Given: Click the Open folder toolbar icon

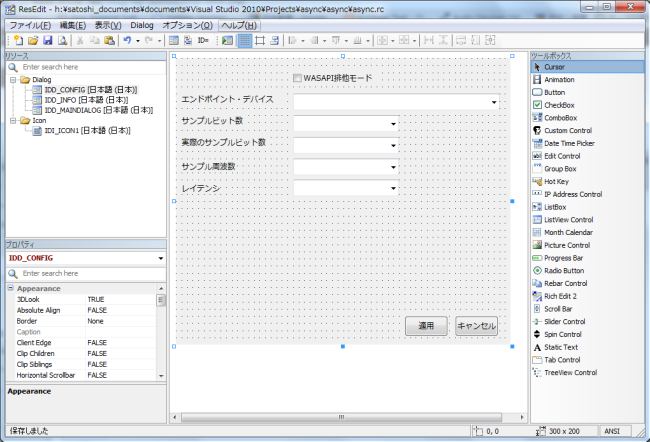Looking at the screenshot, I should 33,40.
